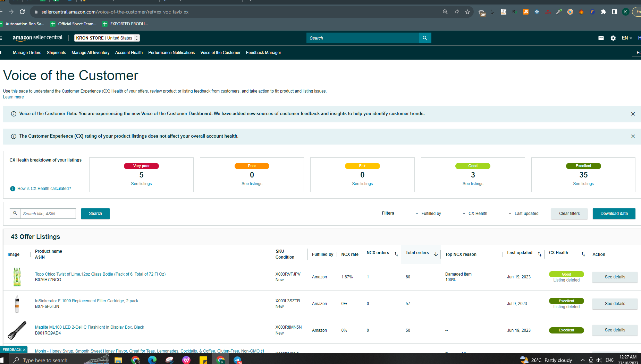Screen dimensions: 641x364
Task: Open the Chrome profile K avatar
Action: 626,12
